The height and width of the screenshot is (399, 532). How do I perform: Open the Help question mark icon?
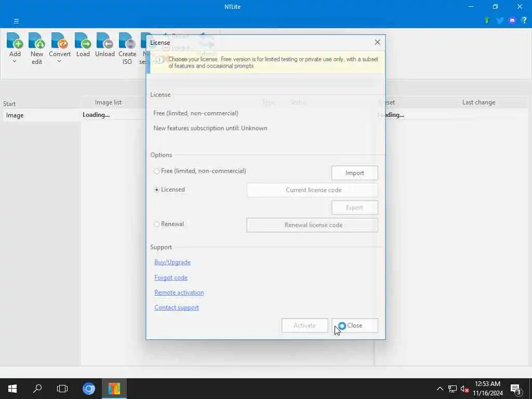tap(524, 20)
